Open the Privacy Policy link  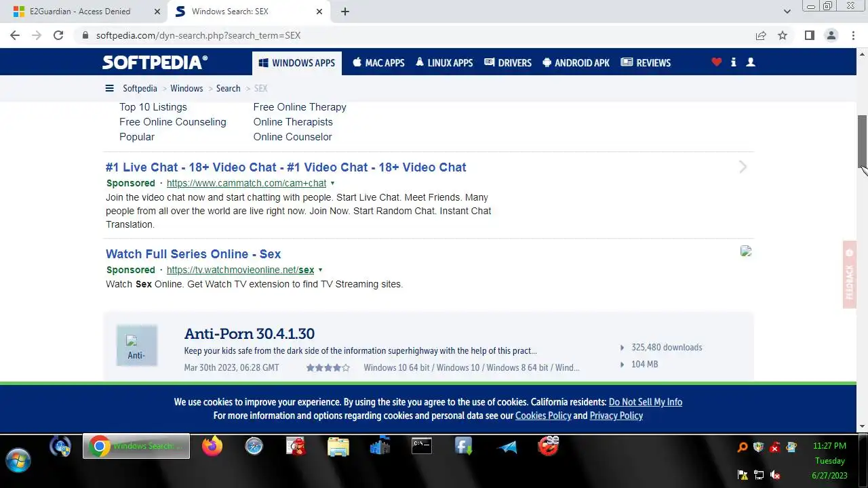coord(616,415)
